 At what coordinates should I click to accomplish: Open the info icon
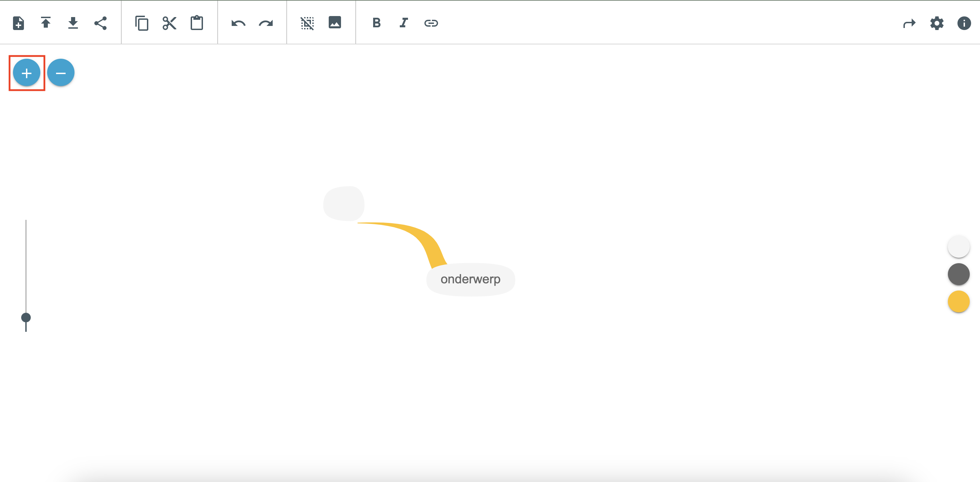(x=964, y=23)
